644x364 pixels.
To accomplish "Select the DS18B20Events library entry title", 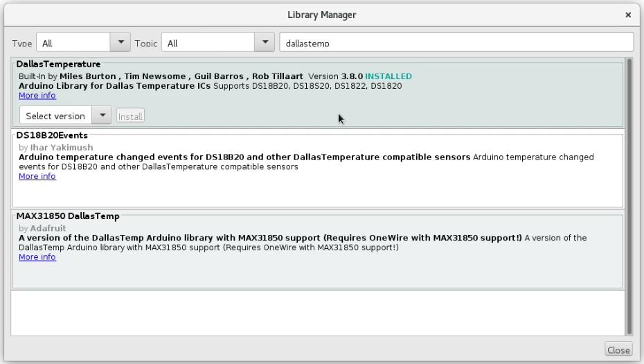I will click(52, 135).
